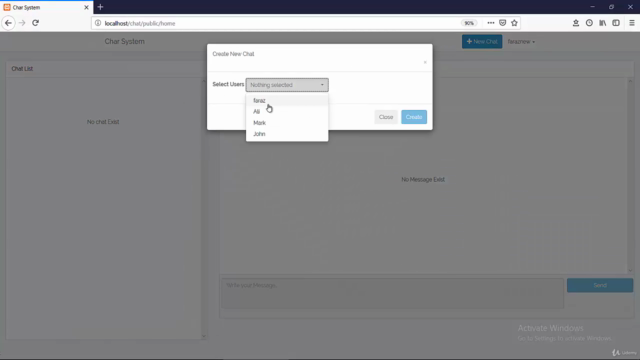640x360 pixels.
Task: Open the library icon
Action: click(x=602, y=23)
